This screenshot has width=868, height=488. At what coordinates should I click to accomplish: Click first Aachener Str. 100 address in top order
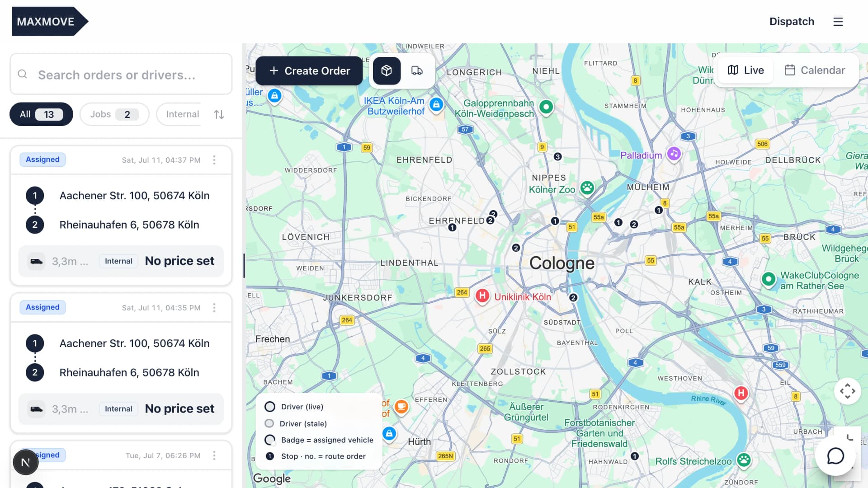point(134,196)
